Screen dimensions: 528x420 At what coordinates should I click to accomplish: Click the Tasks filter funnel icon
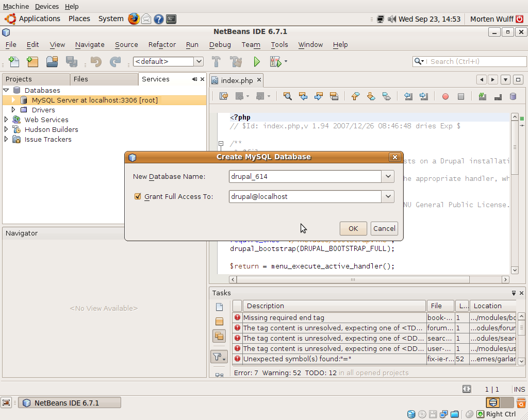tap(219, 357)
